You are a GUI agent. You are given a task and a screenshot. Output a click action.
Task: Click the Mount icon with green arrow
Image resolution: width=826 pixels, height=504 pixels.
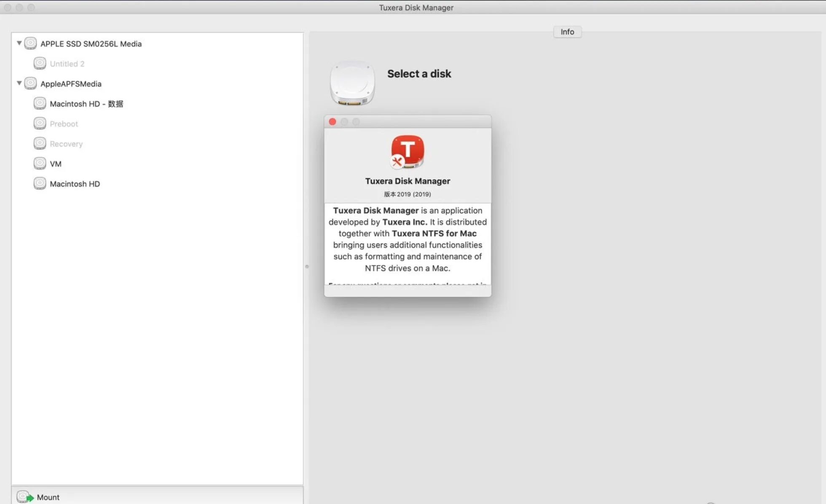25,497
